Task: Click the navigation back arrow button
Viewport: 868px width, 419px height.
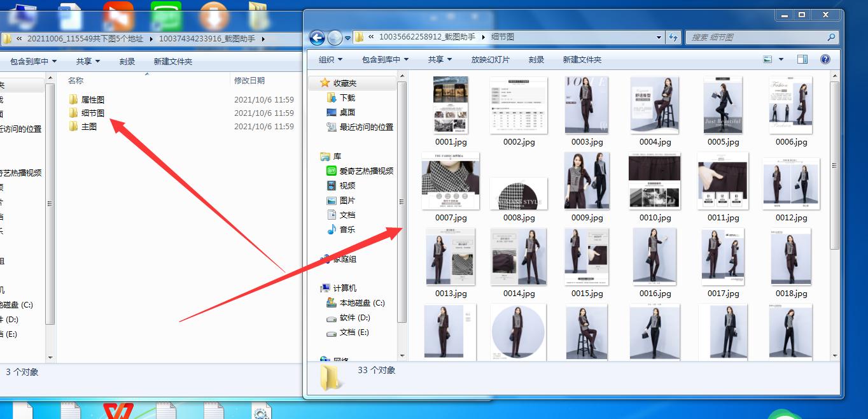Action: pyautogui.click(x=316, y=37)
